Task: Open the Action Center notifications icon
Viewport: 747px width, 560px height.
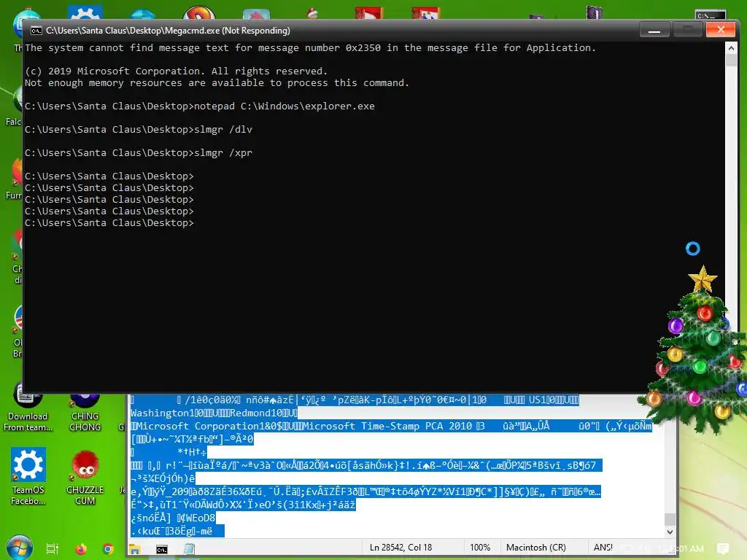Action: coord(723,548)
